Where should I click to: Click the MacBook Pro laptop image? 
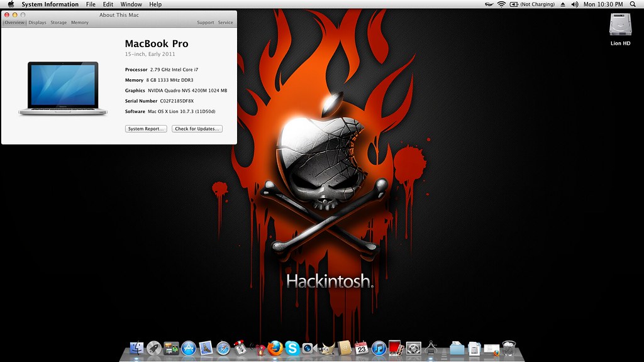point(63,88)
